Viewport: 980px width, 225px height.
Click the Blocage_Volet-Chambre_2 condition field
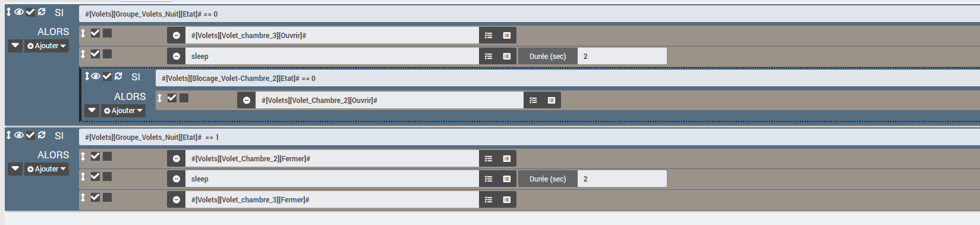(x=568, y=78)
